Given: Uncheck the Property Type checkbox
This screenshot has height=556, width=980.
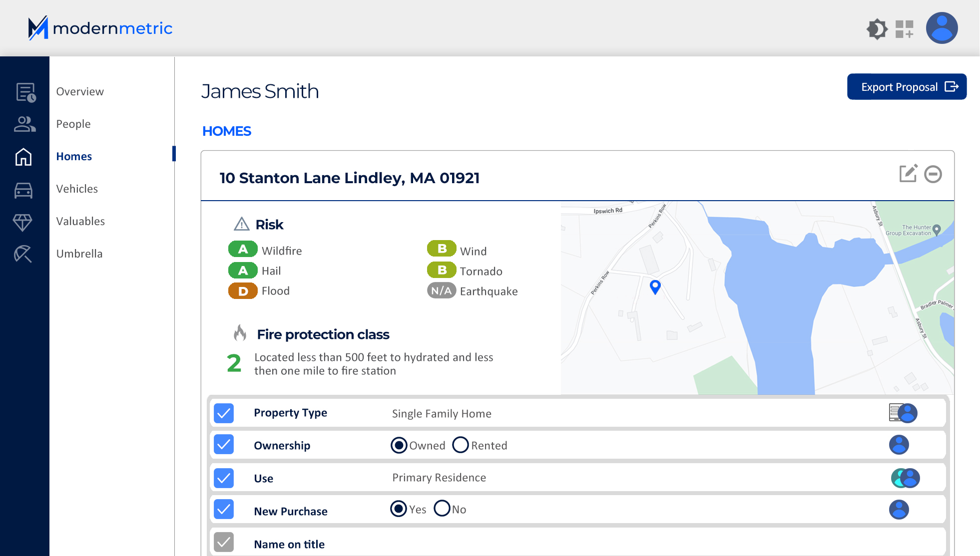Looking at the screenshot, I should point(224,413).
